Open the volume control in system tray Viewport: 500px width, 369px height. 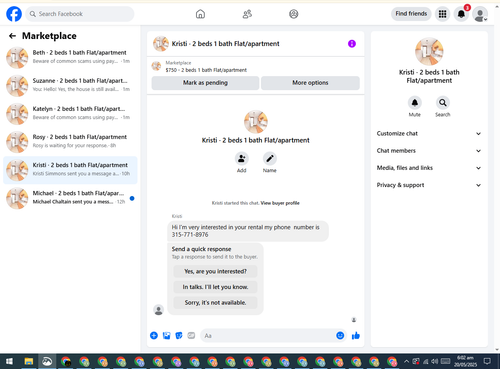pyautogui.click(x=434, y=361)
